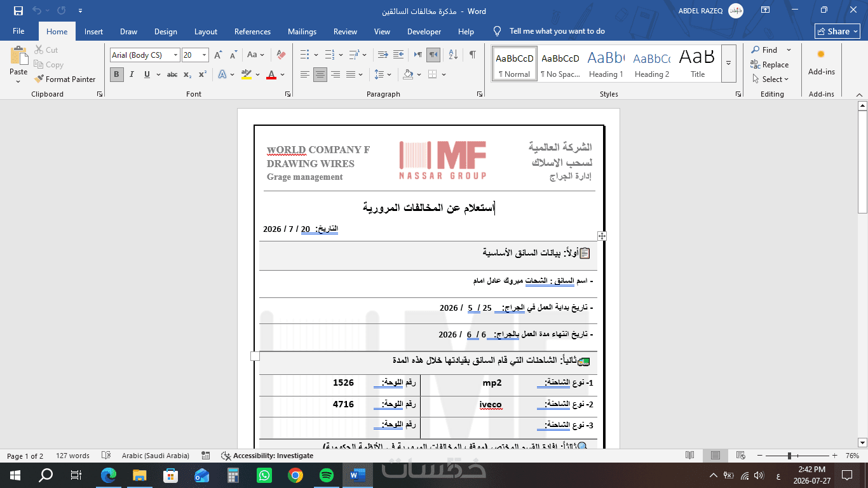Switch to left-to-right text direction
The height and width of the screenshot is (488, 868).
point(418,55)
